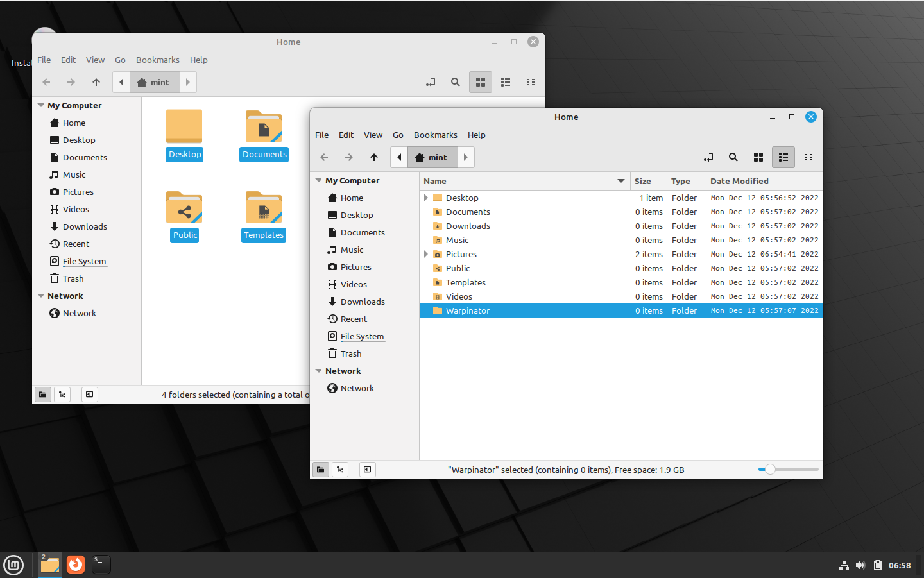The height and width of the screenshot is (578, 924).
Task: Open File System from the sidebar
Action: (x=362, y=336)
